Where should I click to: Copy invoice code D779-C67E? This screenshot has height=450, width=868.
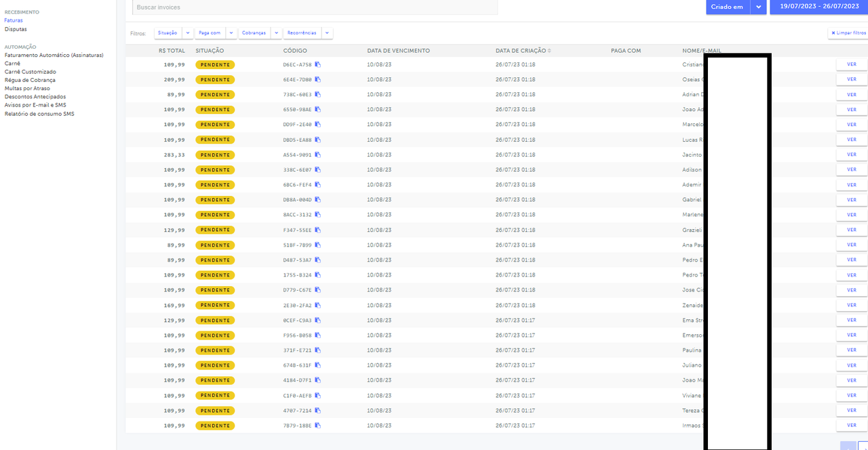[318, 290]
